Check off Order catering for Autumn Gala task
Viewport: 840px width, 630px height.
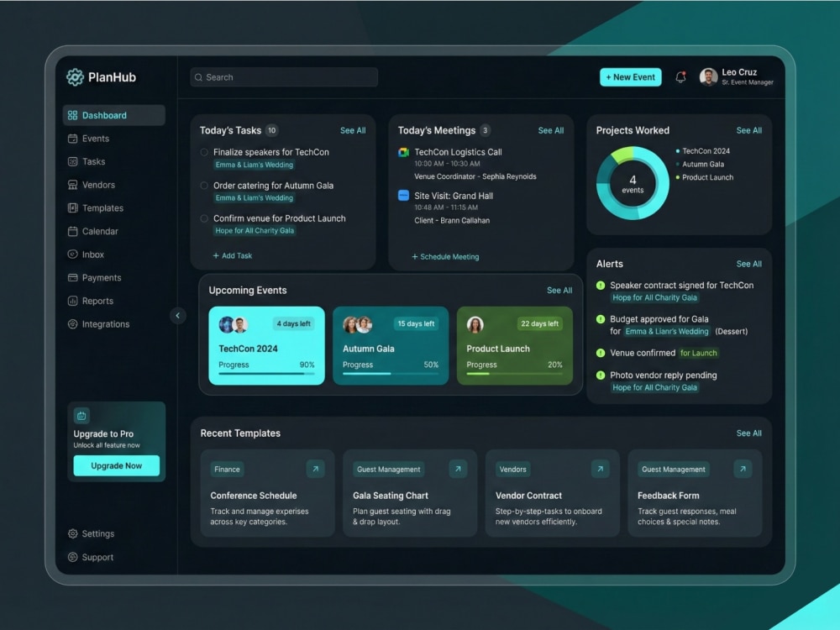[204, 186]
